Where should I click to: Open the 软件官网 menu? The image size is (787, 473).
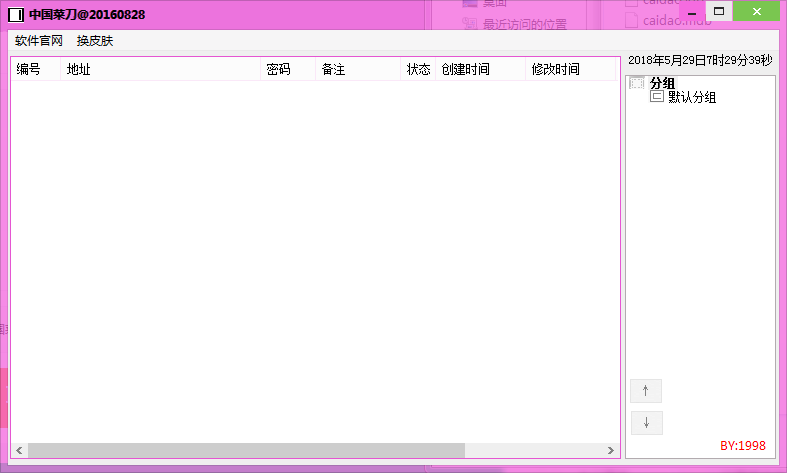39,41
